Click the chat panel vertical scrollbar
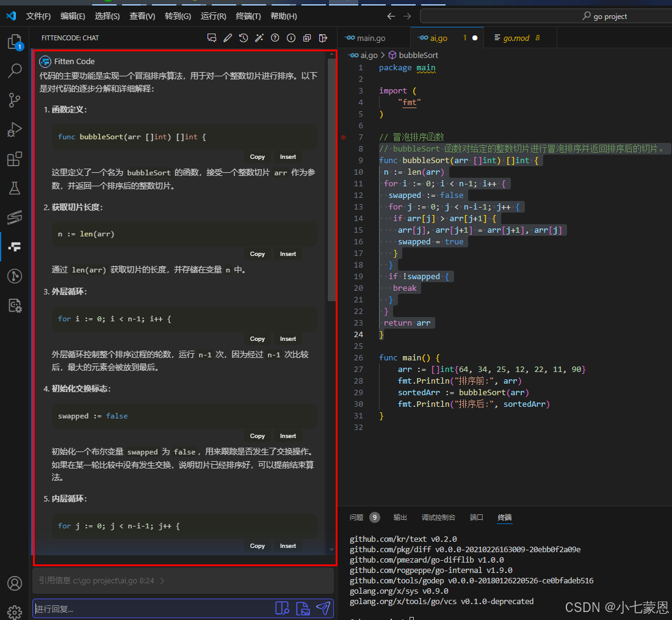 click(x=331, y=183)
